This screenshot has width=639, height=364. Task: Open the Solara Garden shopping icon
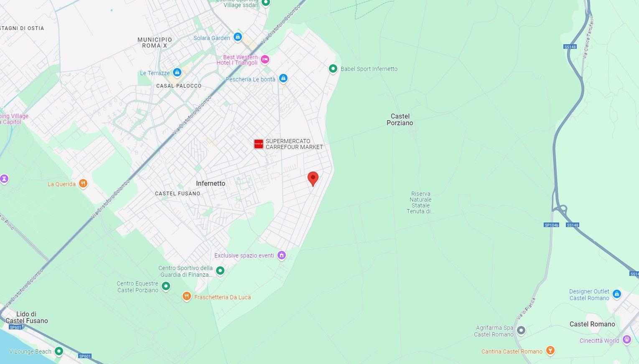238,38
